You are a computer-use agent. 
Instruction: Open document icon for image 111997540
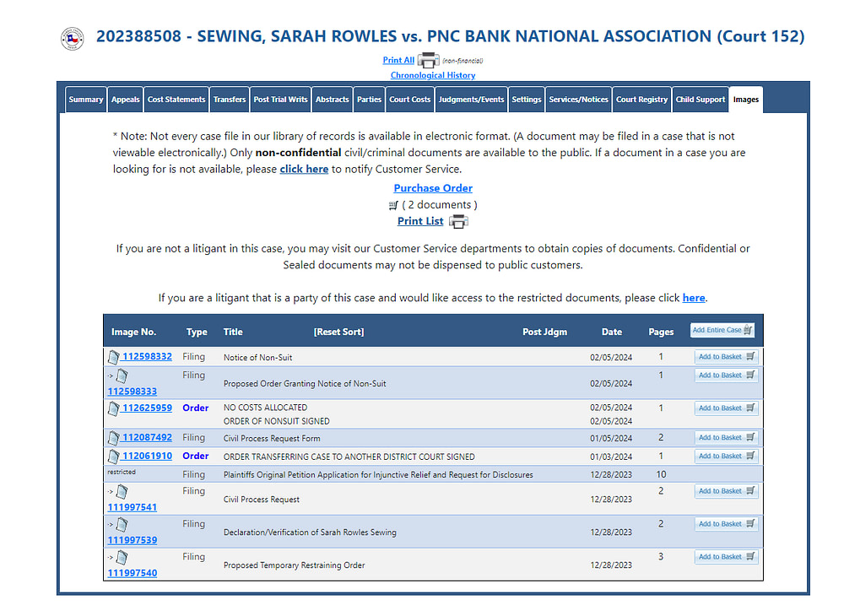click(x=122, y=557)
